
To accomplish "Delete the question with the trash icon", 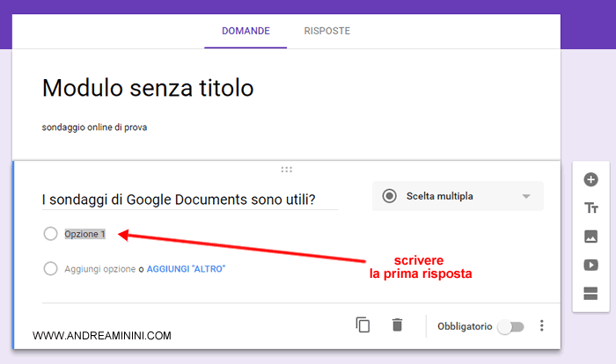I will [x=397, y=325].
